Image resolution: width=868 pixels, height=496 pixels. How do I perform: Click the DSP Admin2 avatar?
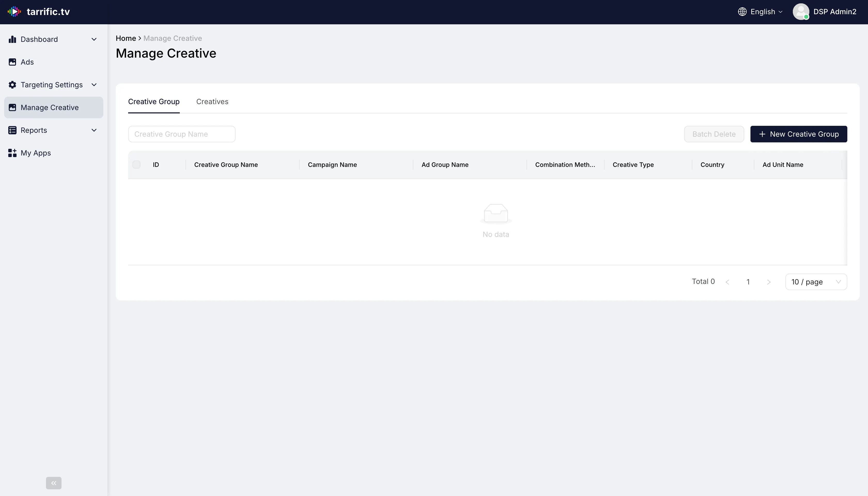pyautogui.click(x=801, y=12)
